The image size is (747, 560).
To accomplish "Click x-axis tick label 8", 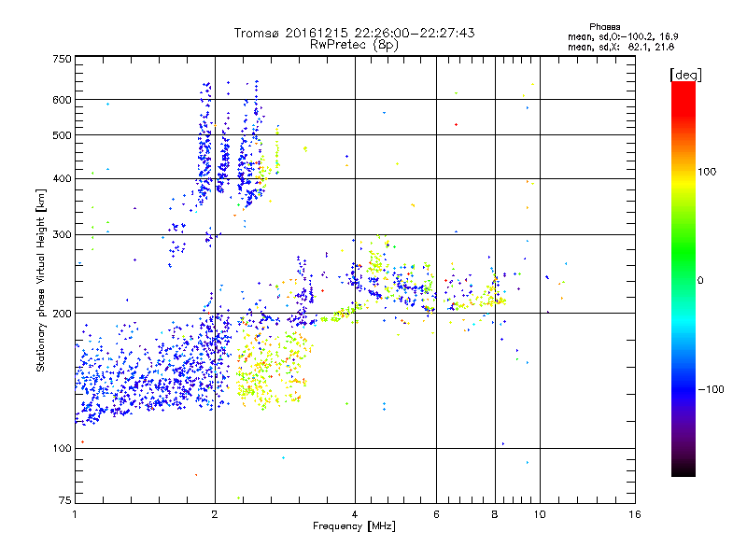I will [495, 514].
